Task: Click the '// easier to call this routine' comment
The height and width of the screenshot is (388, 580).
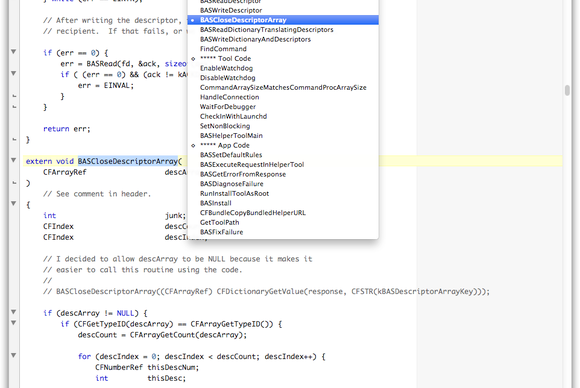Action: [142, 270]
